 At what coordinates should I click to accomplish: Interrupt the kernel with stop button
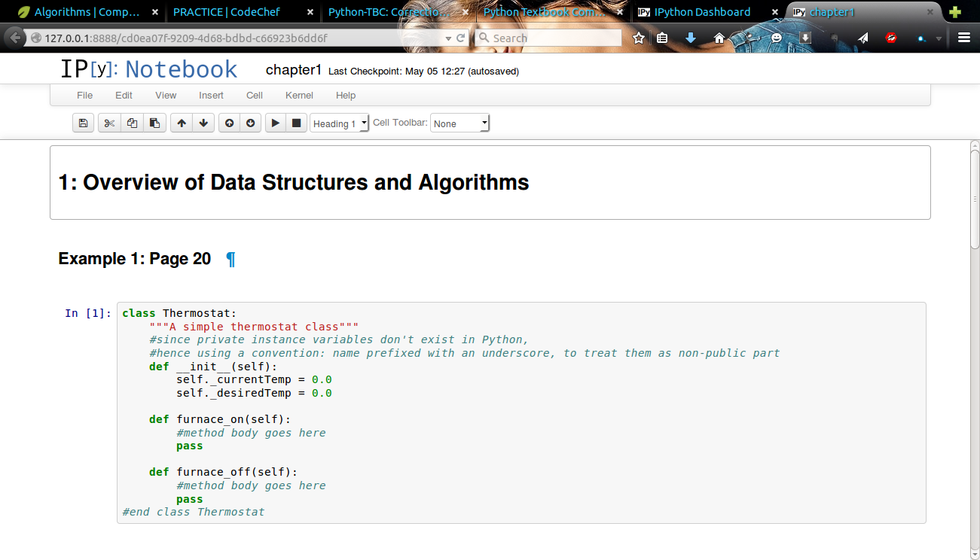tap(296, 123)
